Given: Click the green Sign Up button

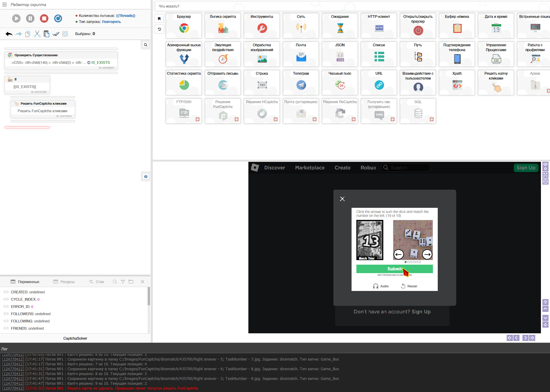Looking at the screenshot, I should coord(526,168).
